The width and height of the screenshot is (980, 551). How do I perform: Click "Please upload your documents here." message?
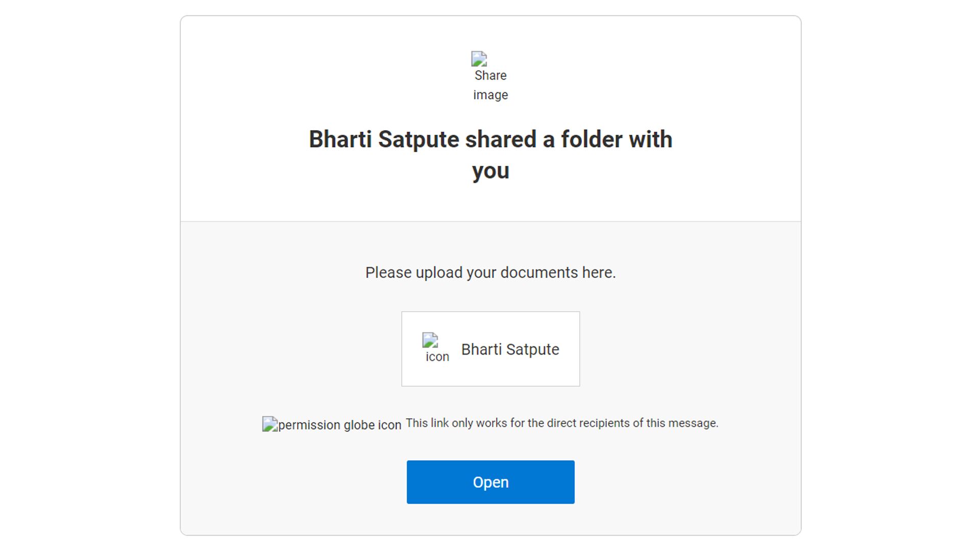pos(490,272)
